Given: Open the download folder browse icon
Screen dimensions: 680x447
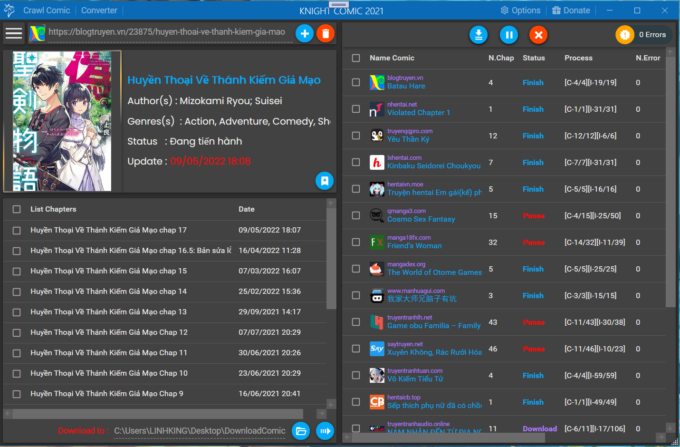Looking at the screenshot, I should (x=301, y=431).
